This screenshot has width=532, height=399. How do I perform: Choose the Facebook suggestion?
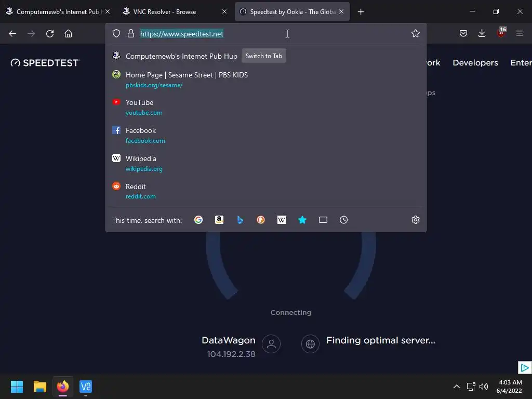pos(265,136)
